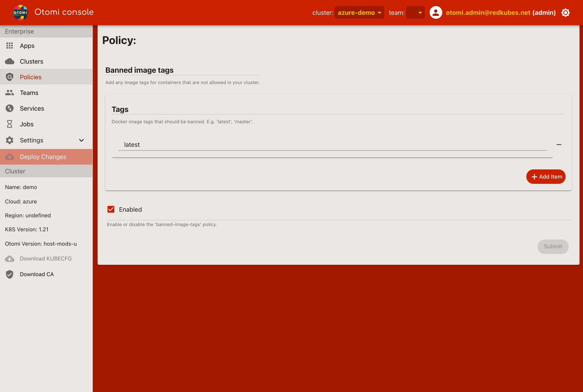Click the 'latest' tag input field
583x392 pixels.
pos(332,145)
